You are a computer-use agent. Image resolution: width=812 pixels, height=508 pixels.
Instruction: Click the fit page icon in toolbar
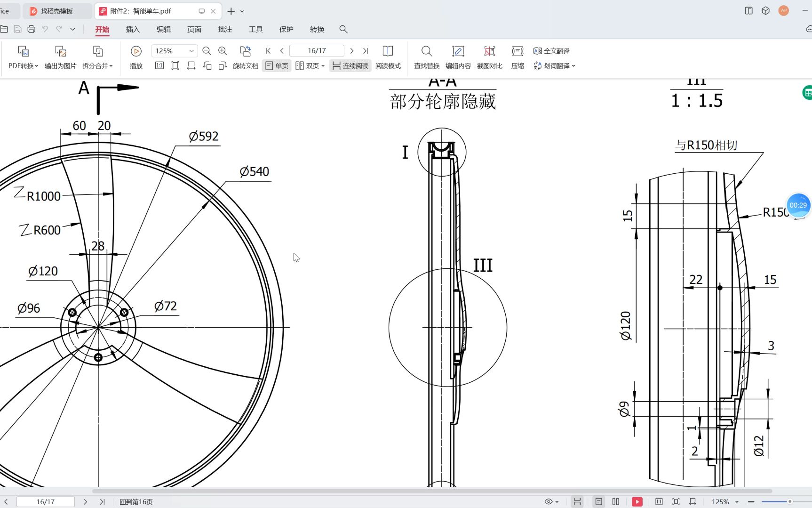point(175,65)
